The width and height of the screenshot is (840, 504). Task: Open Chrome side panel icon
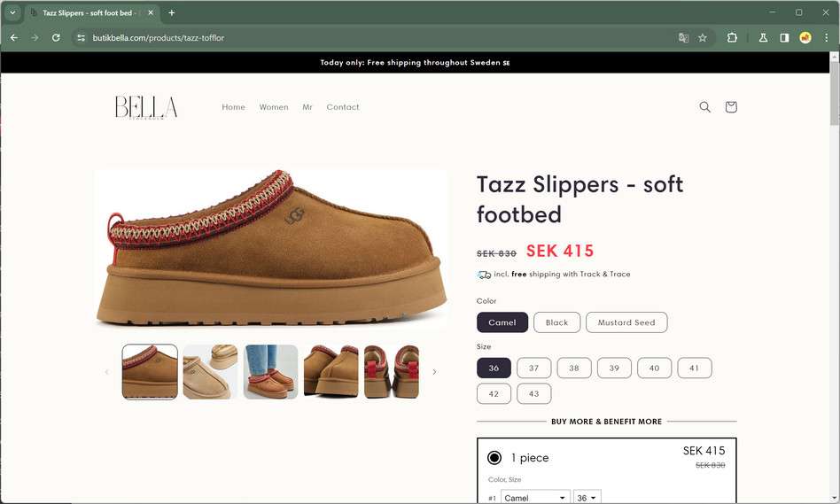pos(784,38)
